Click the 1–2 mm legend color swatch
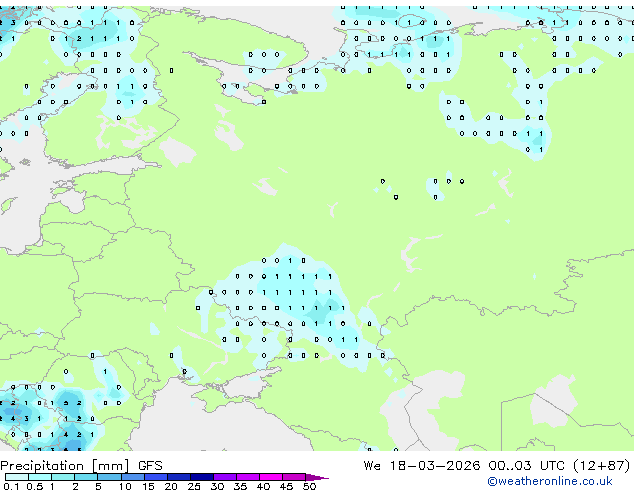Image resolution: width=634 pixels, height=490 pixels. (x=63, y=477)
